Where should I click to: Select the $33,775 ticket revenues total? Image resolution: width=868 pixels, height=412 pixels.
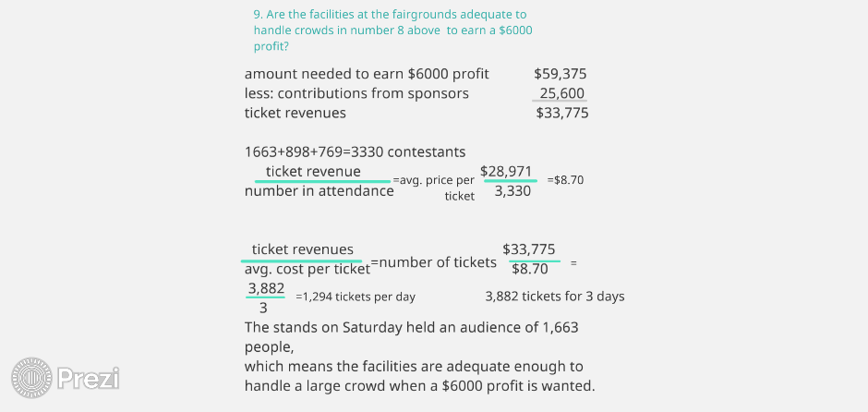562,113
